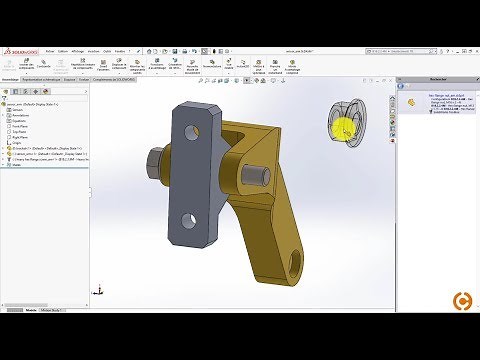Open Géométrie de référence tool
Image resolution: width=480 pixels, height=360 pixels.
(x=175, y=64)
